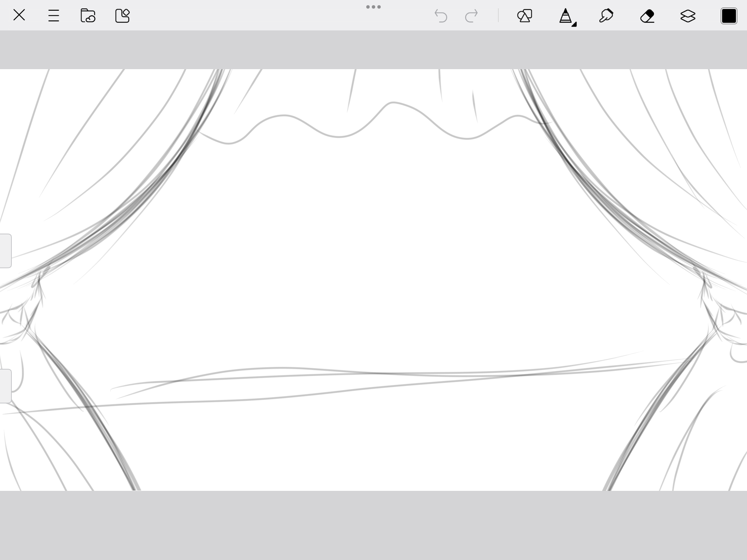This screenshot has height=560, width=747.
Task: Tap the lower left-edge slider handle
Action: coord(6,386)
